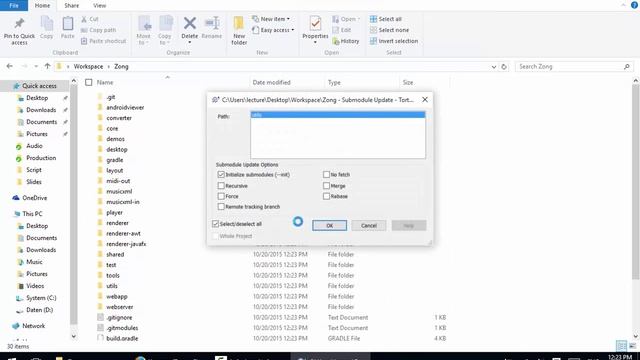Click the Edit ribbon item
The image size is (640, 360).
[342, 30]
